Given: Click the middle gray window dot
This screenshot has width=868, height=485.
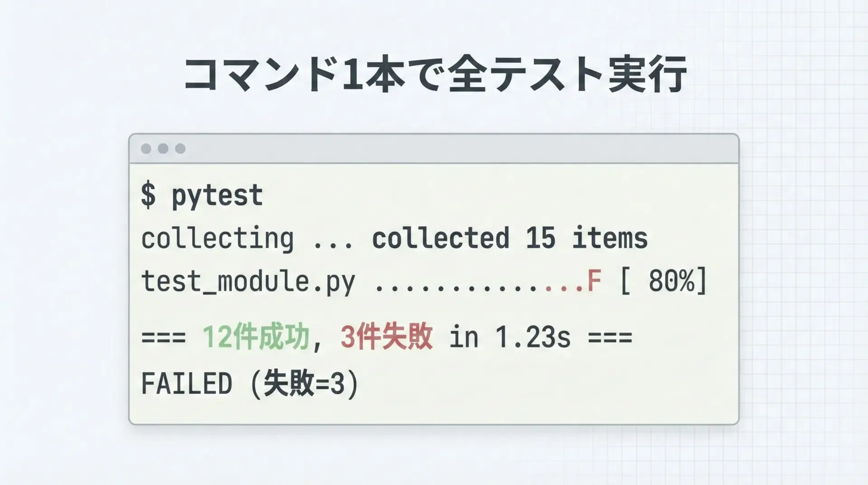Looking at the screenshot, I should click(x=163, y=149).
